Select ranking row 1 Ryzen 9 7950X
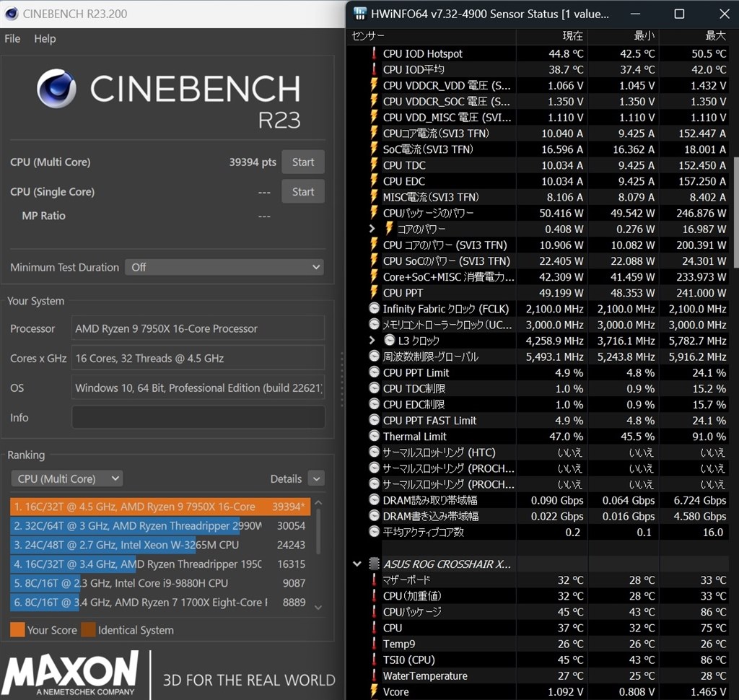 160,507
